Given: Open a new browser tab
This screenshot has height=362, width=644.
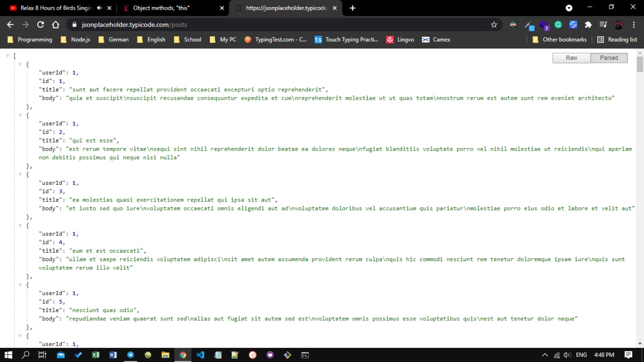Looking at the screenshot, I should point(353,8).
